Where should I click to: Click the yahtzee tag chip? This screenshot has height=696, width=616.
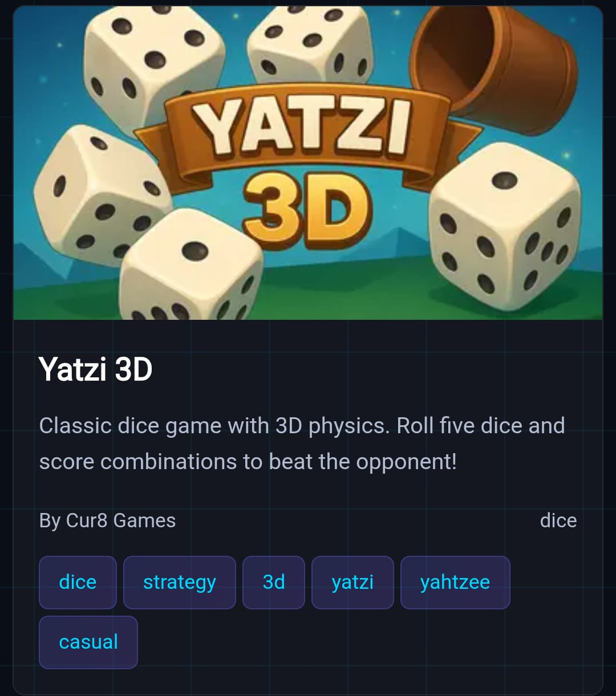click(x=455, y=583)
